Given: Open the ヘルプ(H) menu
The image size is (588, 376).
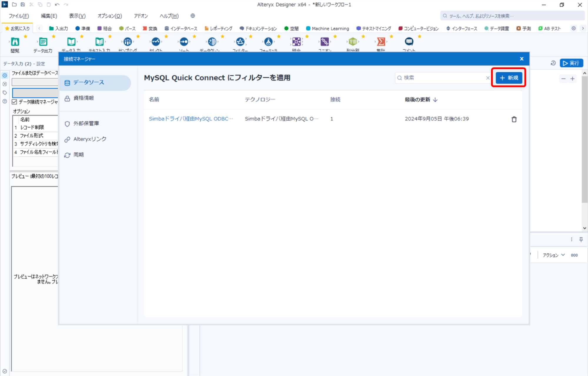Looking at the screenshot, I should coord(169,16).
